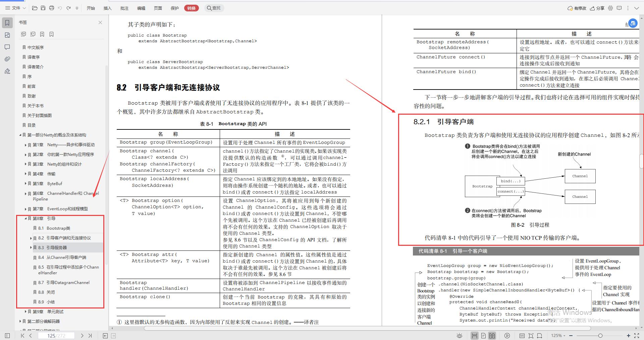644x340 pixels.
Task: Select the signature tool icon in sidebar
Action: click(7, 71)
